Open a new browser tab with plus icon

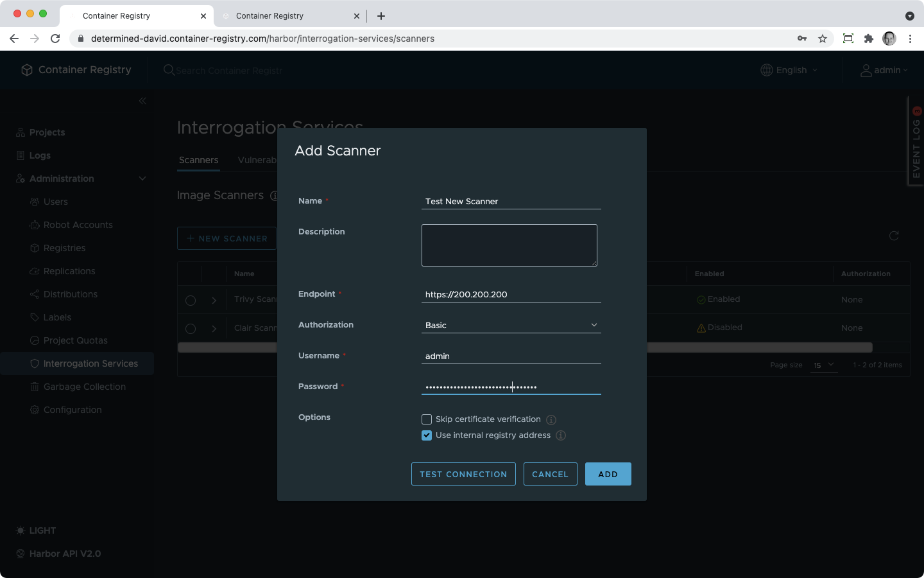point(381,16)
